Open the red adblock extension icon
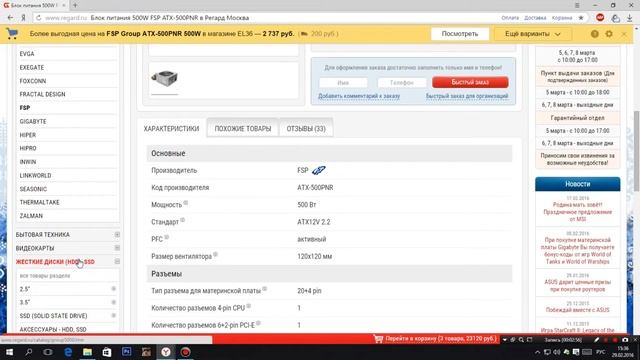The image size is (640, 360). 600,18
